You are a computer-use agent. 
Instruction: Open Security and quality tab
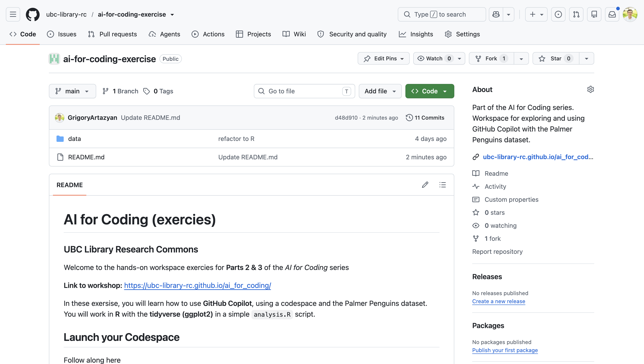[352, 34]
